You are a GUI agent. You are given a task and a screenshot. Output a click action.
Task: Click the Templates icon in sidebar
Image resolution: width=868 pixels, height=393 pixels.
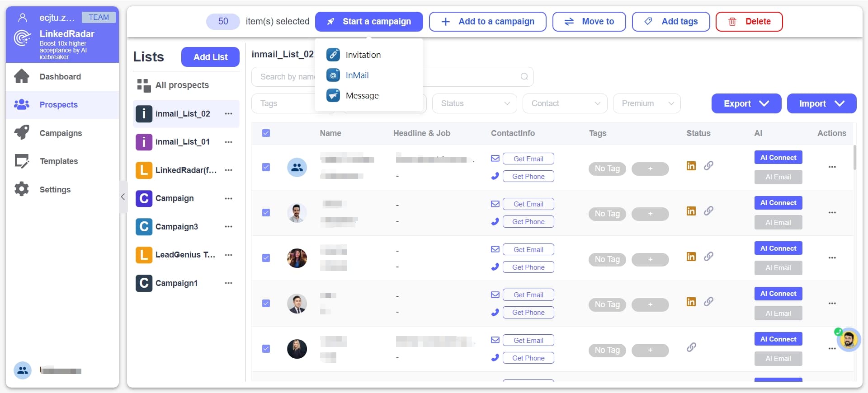22,161
